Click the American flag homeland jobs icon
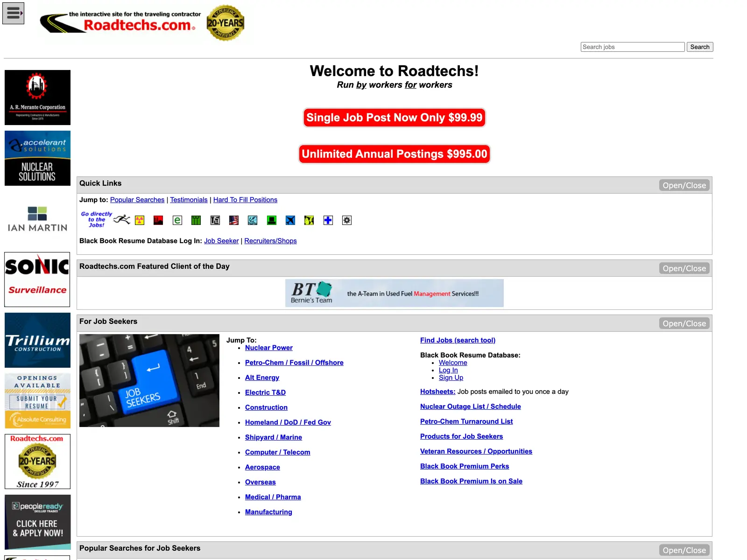747x560 pixels. point(234,220)
